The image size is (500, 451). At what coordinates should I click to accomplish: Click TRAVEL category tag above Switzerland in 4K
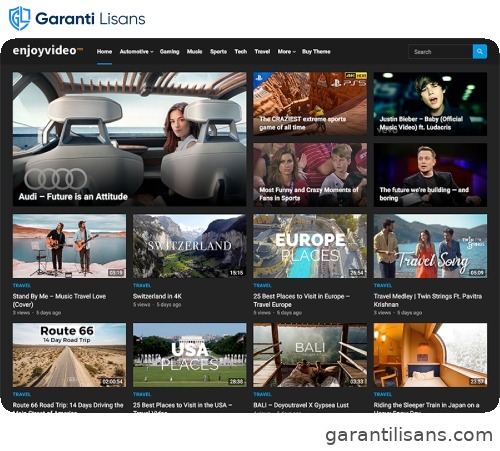click(142, 285)
